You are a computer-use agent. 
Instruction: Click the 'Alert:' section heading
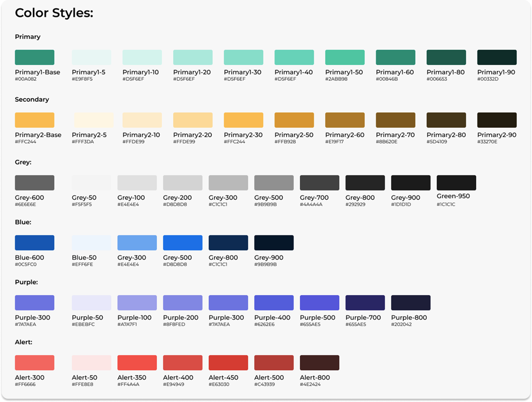[x=24, y=342]
